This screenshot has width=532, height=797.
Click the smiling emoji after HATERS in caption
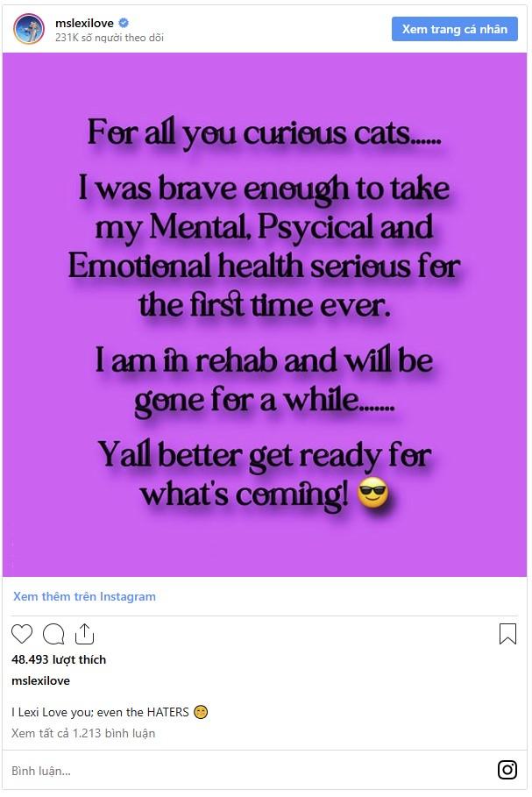201,712
